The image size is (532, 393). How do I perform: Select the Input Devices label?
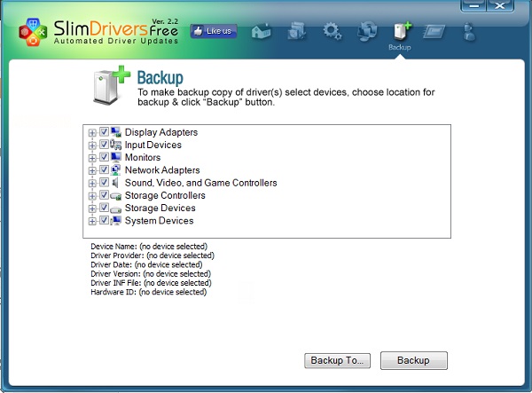point(153,145)
